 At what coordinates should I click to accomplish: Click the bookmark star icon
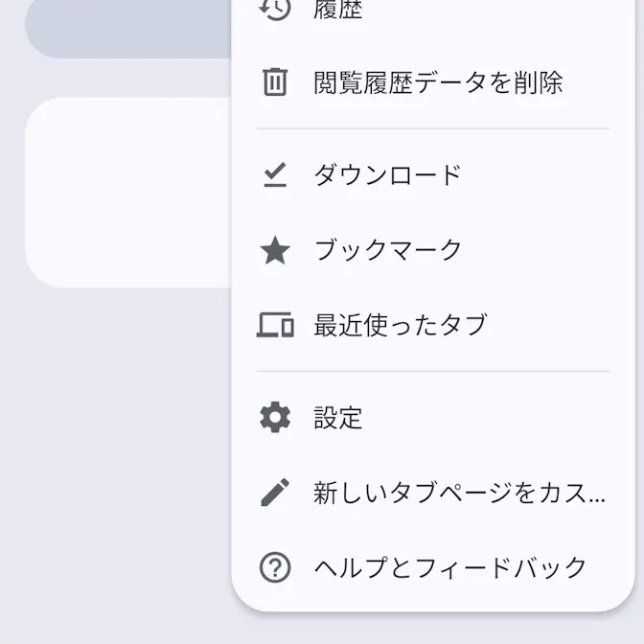coord(275,251)
